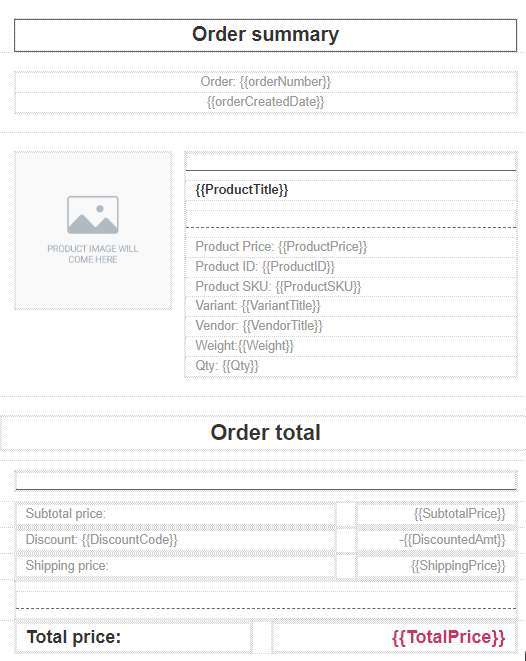Image resolution: width=526 pixels, height=661 pixels.
Task: Click the Order total heading
Action: coord(266,433)
